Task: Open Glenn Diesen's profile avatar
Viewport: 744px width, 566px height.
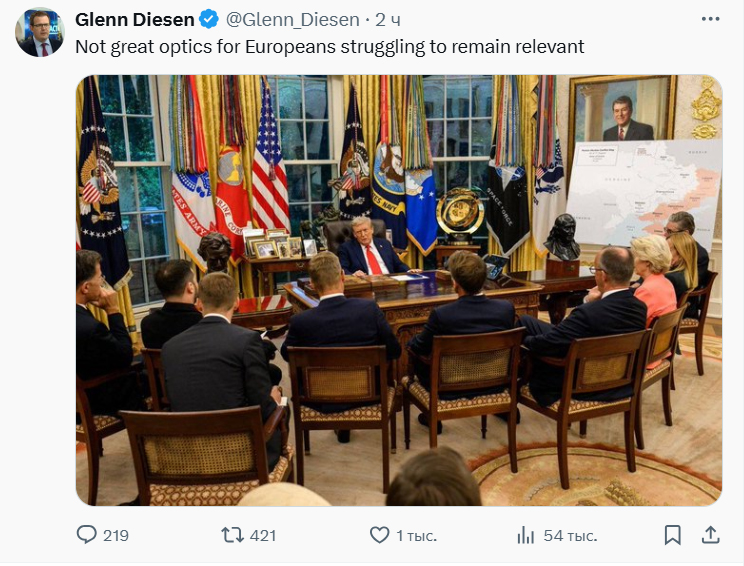Action: click(x=40, y=32)
